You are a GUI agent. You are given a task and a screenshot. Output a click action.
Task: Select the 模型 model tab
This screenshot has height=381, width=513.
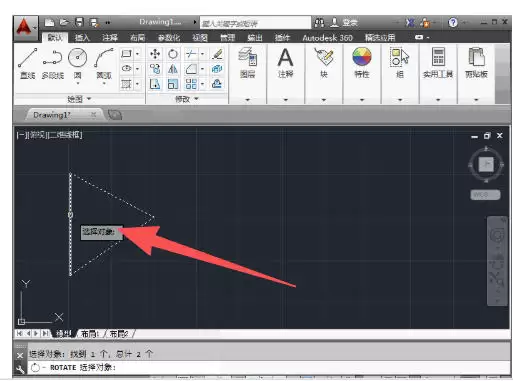tap(63, 334)
